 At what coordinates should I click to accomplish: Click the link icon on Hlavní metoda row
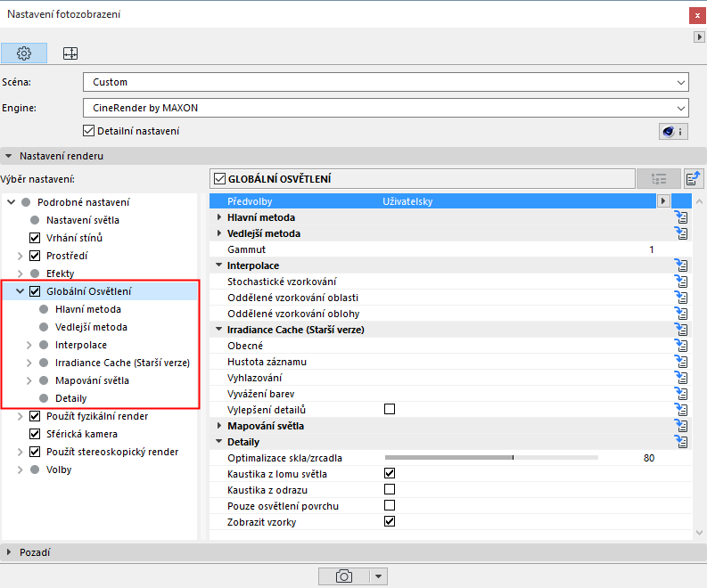tap(681, 217)
